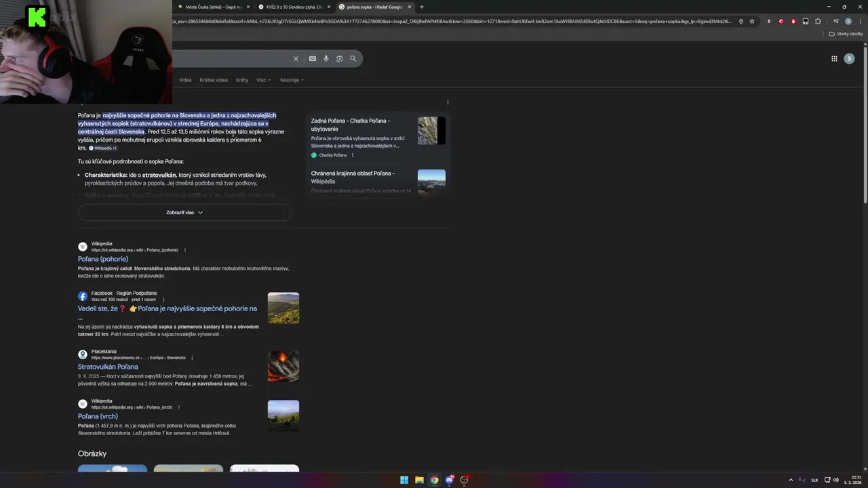Click the bold word stratovulkán in Charakteristika
Viewport: 868px width, 488px height.
[159, 175]
